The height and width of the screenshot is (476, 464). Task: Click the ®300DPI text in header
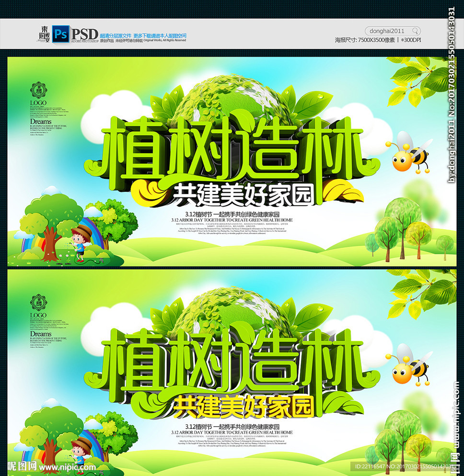[411, 40]
